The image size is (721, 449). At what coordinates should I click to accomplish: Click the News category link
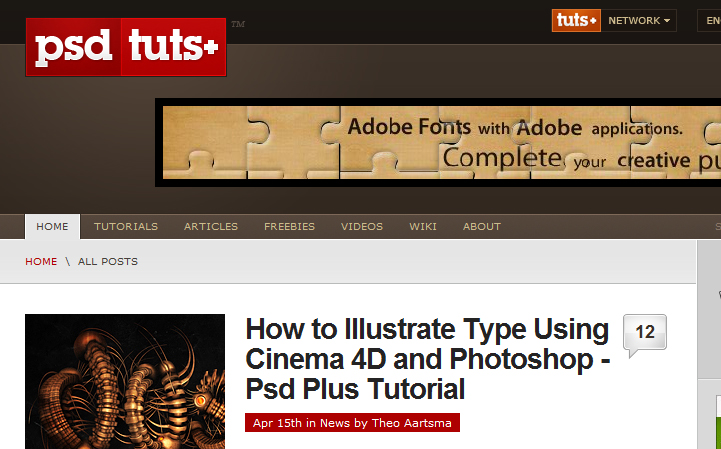(335, 423)
